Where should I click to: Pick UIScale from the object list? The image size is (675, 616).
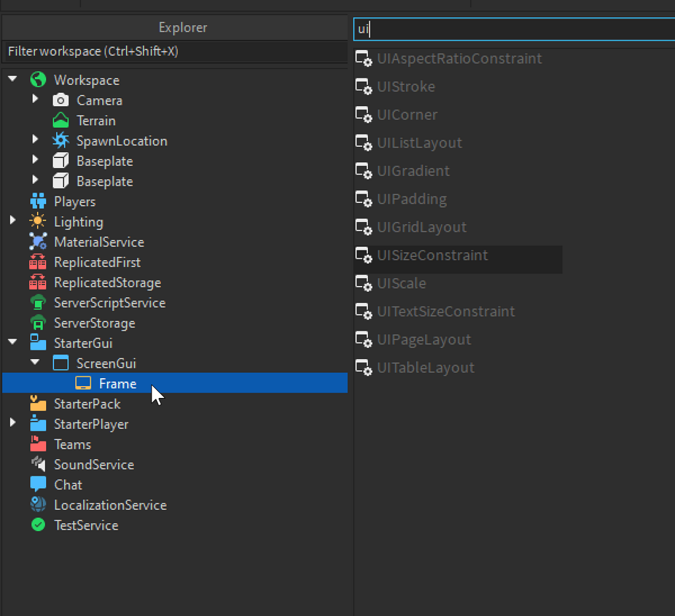point(458,284)
